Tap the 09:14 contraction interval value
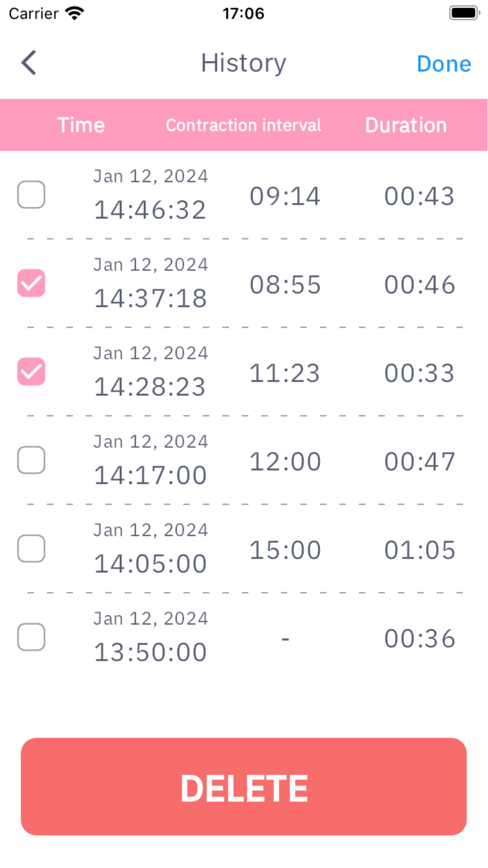This screenshot has width=488, height=868. tap(285, 196)
